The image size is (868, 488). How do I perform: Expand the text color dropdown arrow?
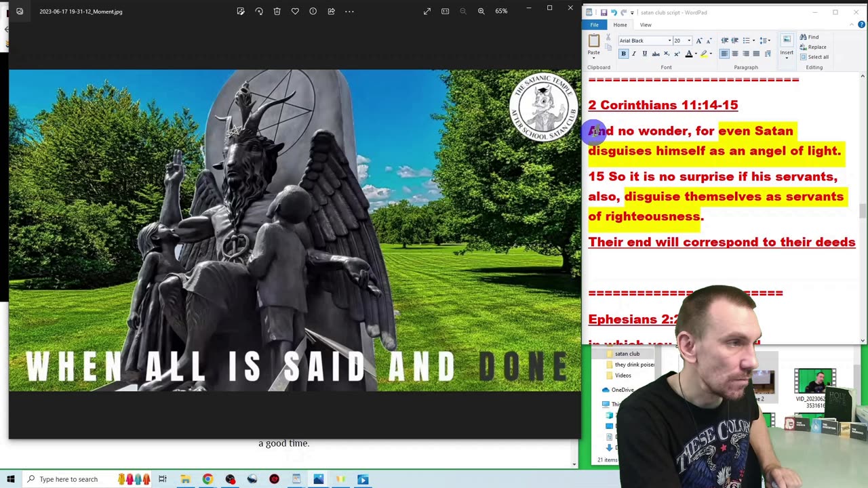696,54
